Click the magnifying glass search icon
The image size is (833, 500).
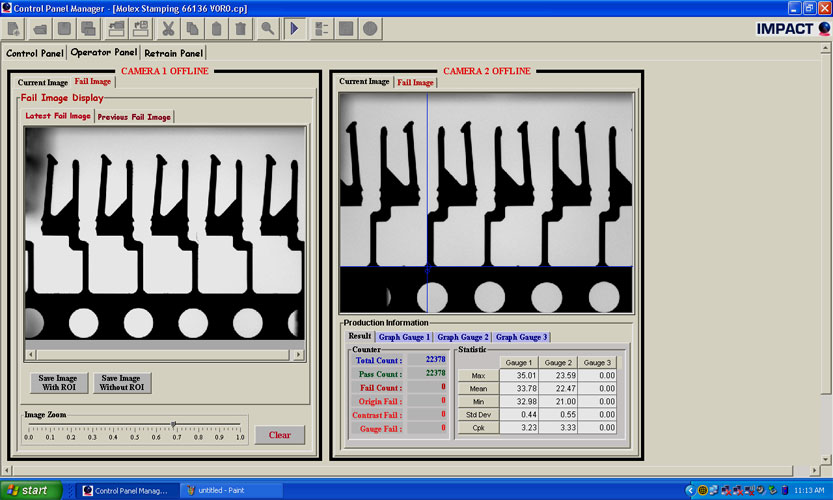[x=267, y=28]
